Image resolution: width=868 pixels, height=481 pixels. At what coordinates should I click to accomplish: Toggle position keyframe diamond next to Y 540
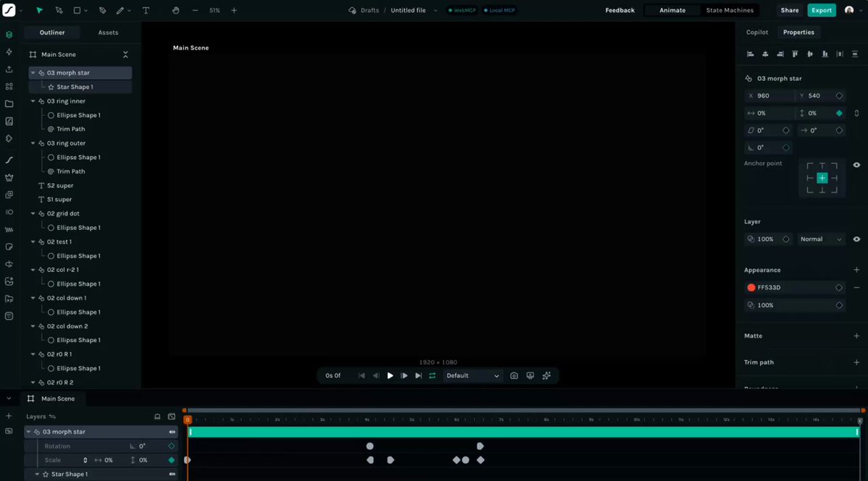pyautogui.click(x=839, y=95)
